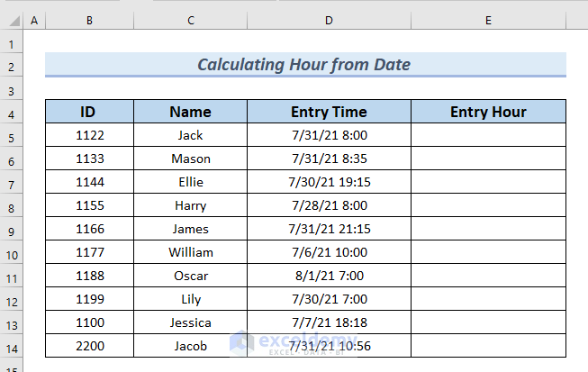
Task: Select ID cell 1188
Action: 88,276
